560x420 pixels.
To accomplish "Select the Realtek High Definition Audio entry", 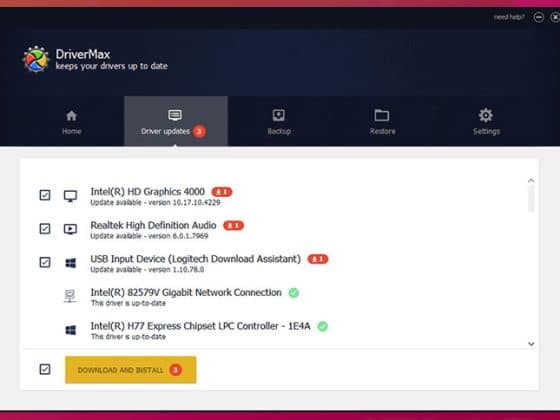I will [x=153, y=225].
